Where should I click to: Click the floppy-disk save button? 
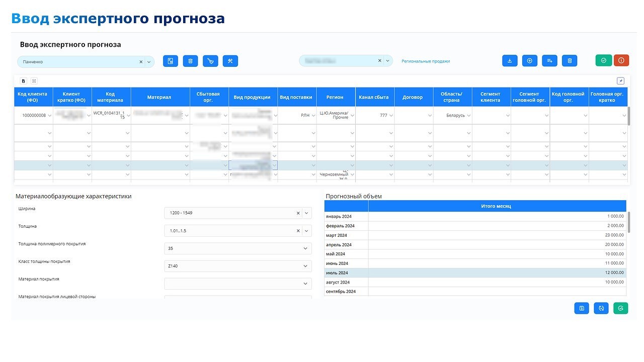coord(582,308)
